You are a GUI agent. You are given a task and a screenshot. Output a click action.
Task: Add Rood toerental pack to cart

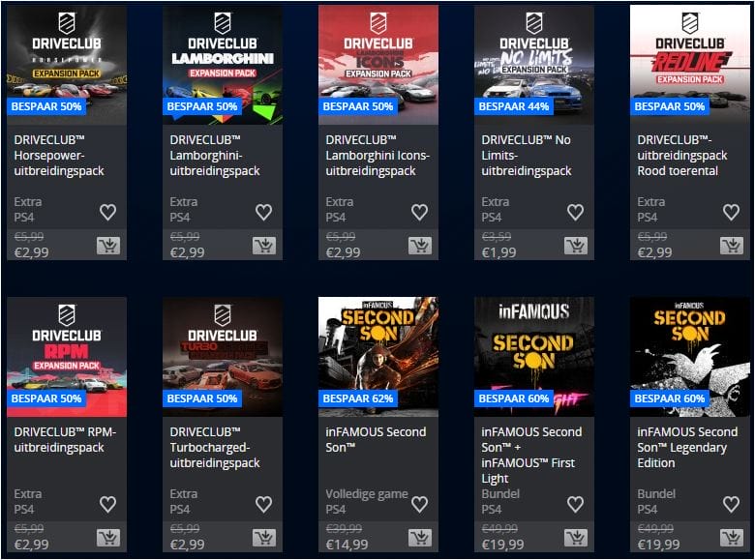tap(732, 246)
